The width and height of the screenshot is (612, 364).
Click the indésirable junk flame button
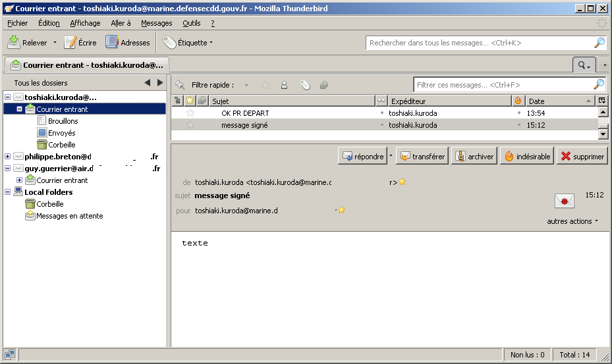[x=526, y=157]
